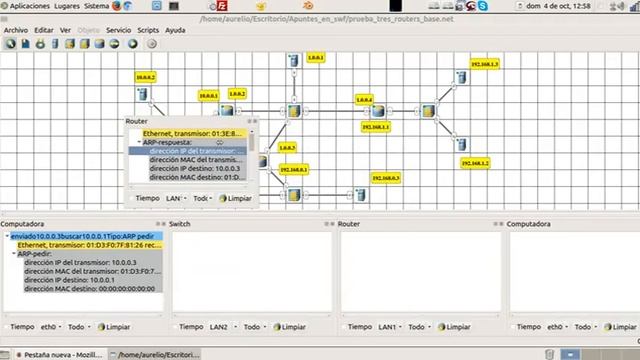
Task: Click the 192.168.0.1 yellow label
Action: pyautogui.click(x=294, y=169)
